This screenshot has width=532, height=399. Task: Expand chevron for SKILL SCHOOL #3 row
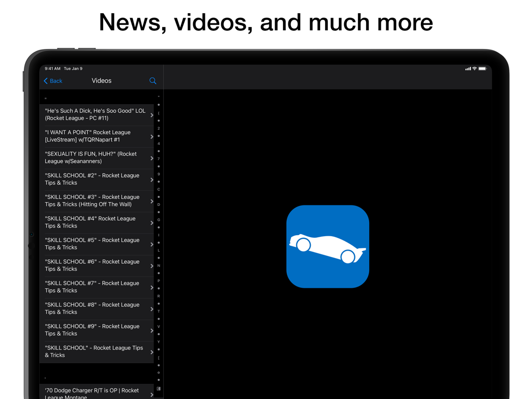pyautogui.click(x=152, y=201)
